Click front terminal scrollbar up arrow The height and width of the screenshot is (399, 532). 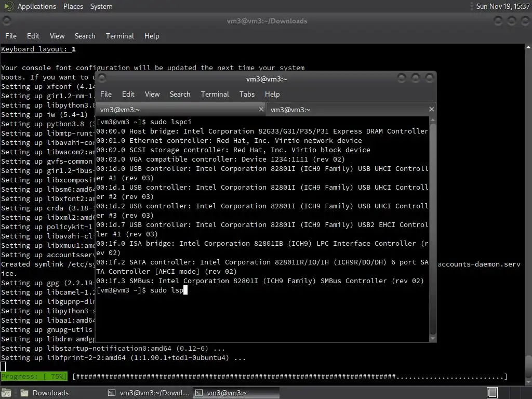coord(433,120)
